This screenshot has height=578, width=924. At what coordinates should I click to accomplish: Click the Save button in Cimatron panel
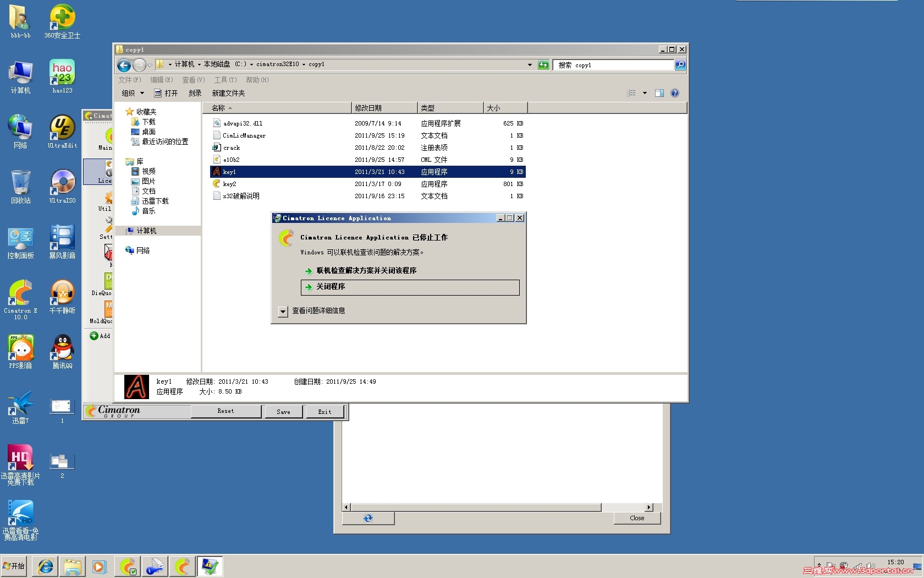click(283, 412)
